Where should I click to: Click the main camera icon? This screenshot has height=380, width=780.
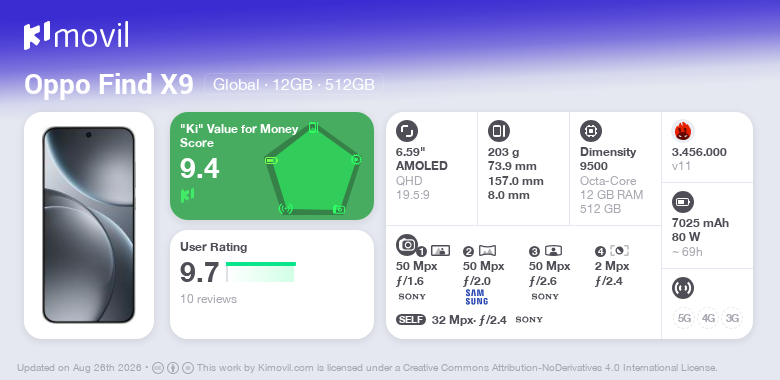[x=407, y=244]
